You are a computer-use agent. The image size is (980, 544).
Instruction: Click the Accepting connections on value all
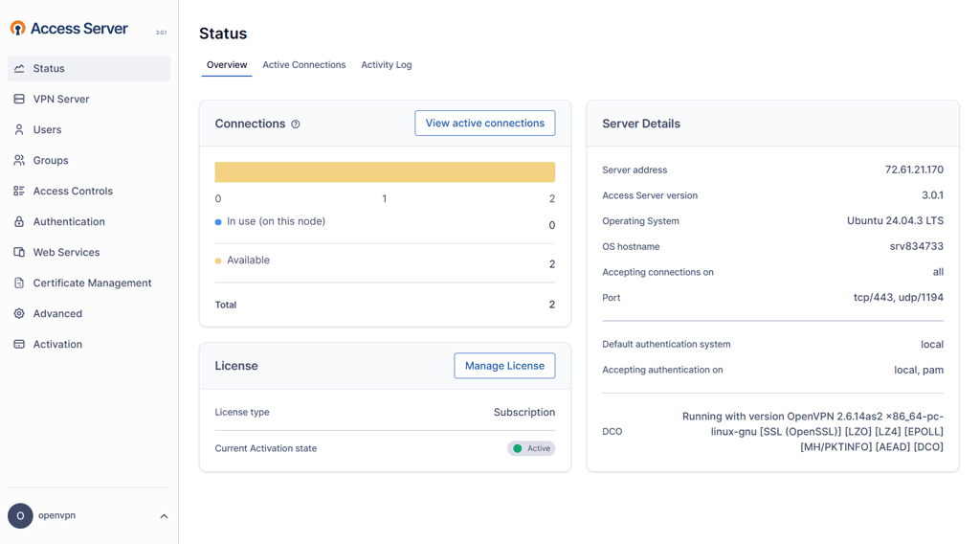coord(938,272)
